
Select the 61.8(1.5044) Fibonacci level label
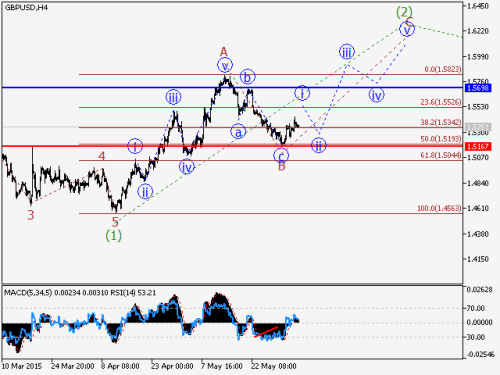(x=441, y=155)
